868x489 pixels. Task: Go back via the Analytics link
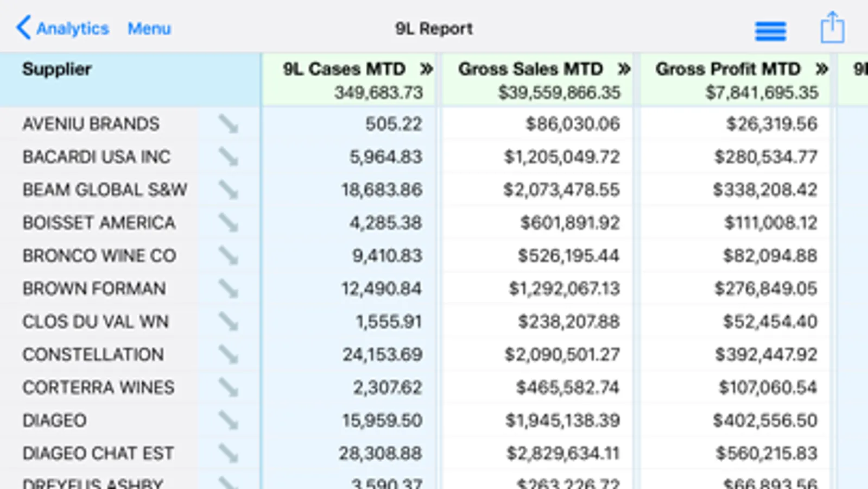(72, 28)
